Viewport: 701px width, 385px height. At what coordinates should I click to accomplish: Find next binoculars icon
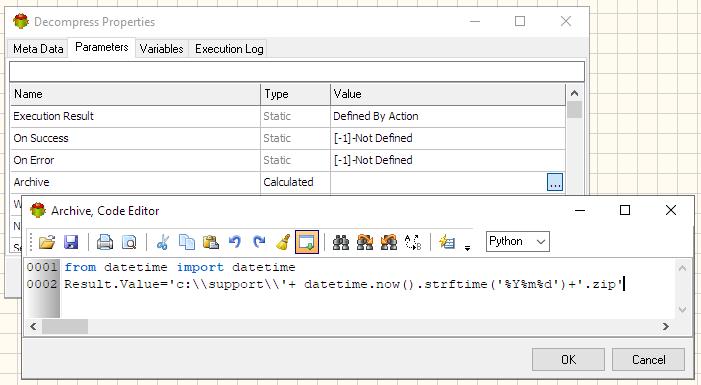(x=365, y=242)
